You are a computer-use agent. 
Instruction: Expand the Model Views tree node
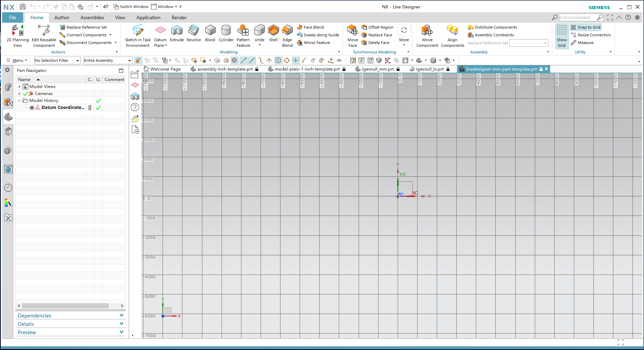click(19, 87)
